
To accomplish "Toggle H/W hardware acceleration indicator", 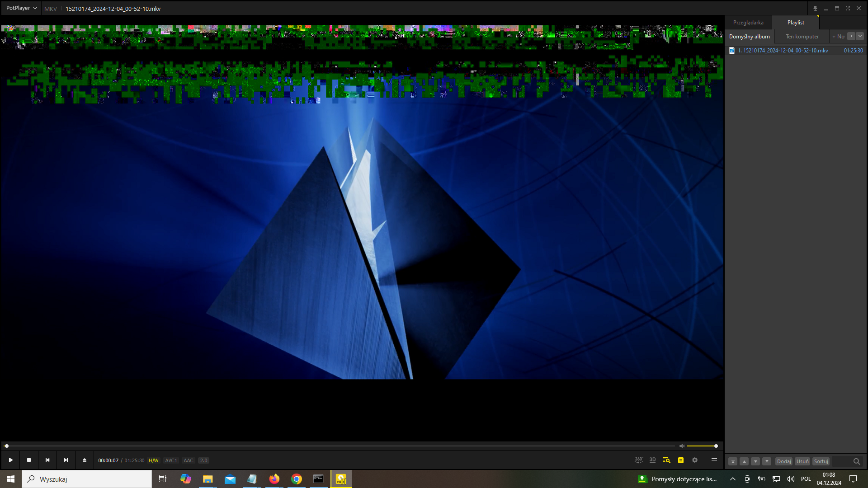I will pos(154,460).
